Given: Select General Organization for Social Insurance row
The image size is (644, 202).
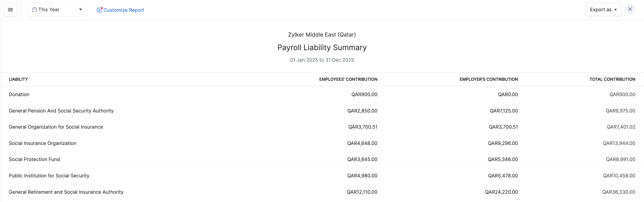Looking at the screenshot, I should [x=56, y=127].
